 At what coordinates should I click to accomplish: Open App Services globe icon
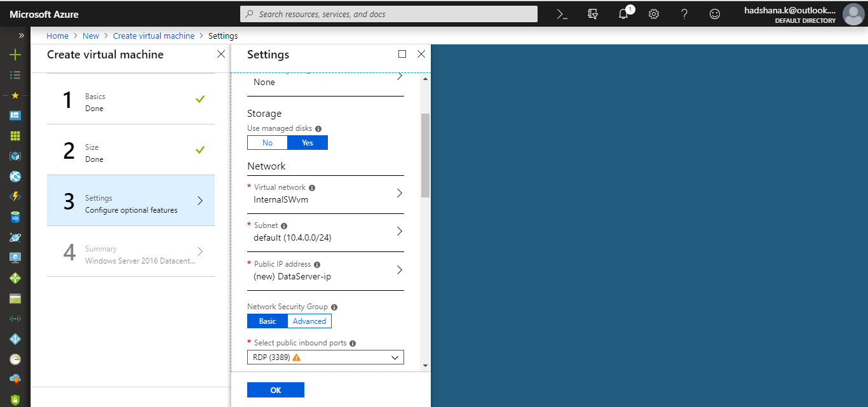[x=15, y=177]
